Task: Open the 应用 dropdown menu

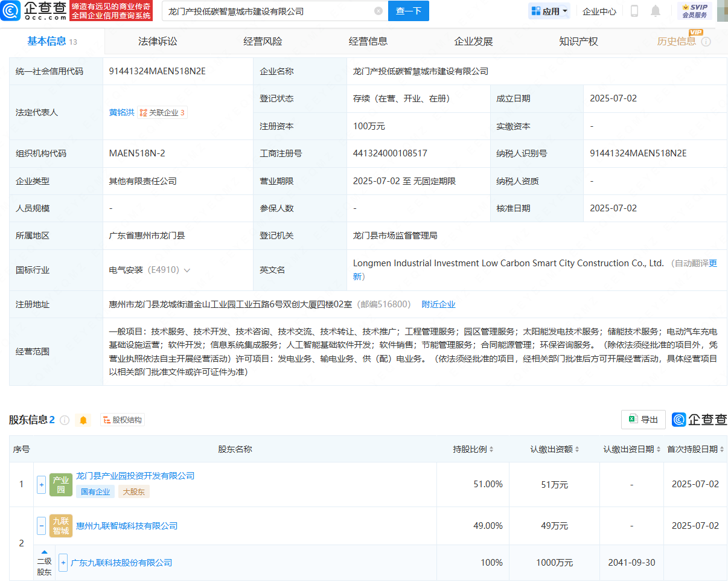Action: point(549,11)
